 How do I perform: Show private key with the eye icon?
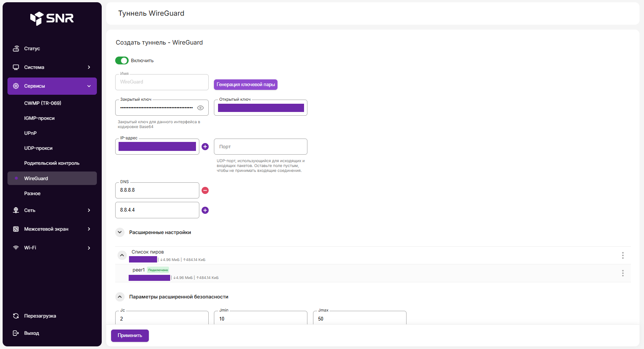[x=200, y=108]
